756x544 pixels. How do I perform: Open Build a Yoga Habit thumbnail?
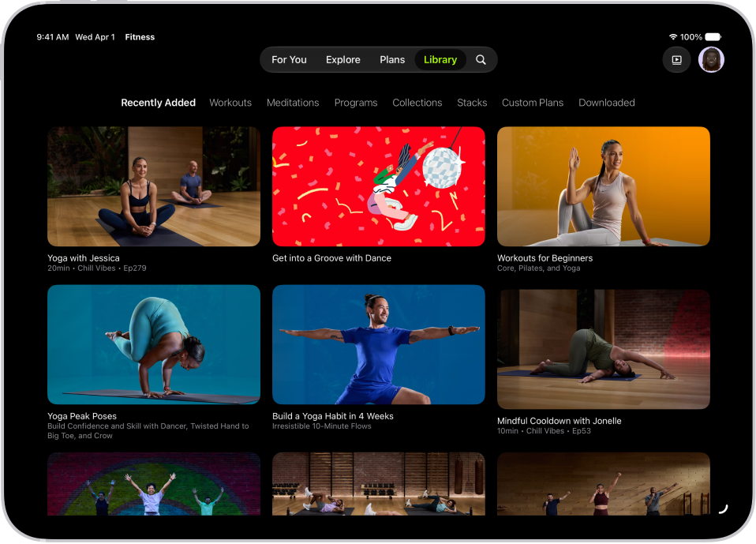(x=379, y=344)
